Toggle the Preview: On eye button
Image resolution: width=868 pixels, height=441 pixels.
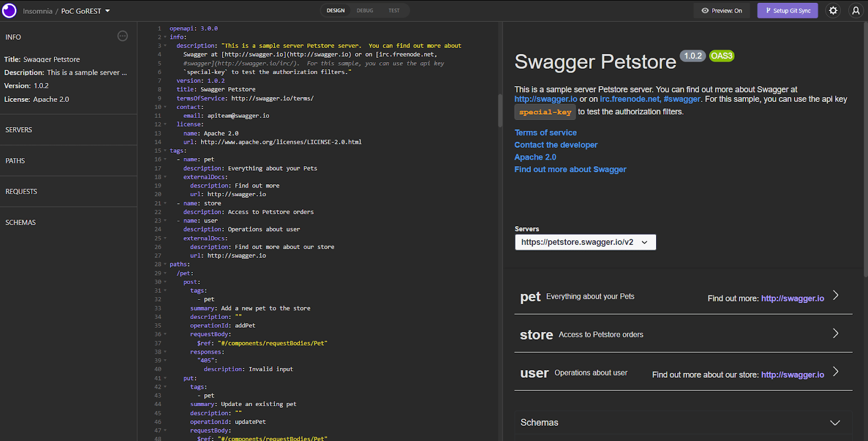[722, 10]
